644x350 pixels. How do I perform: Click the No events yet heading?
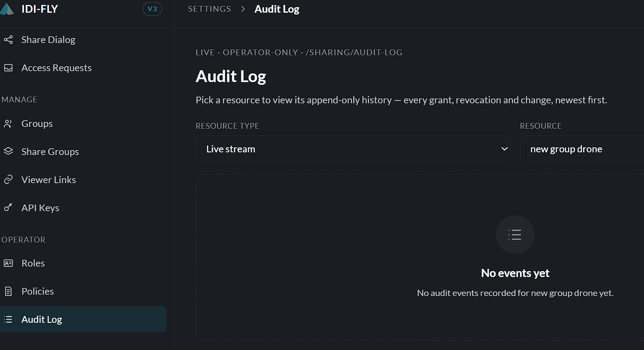pyautogui.click(x=515, y=273)
